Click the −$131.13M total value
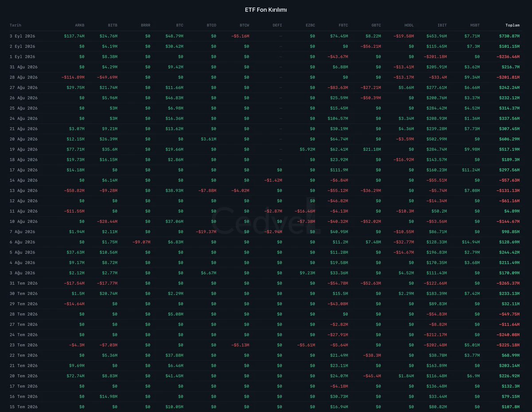This screenshot has width=532, height=412. click(508, 190)
